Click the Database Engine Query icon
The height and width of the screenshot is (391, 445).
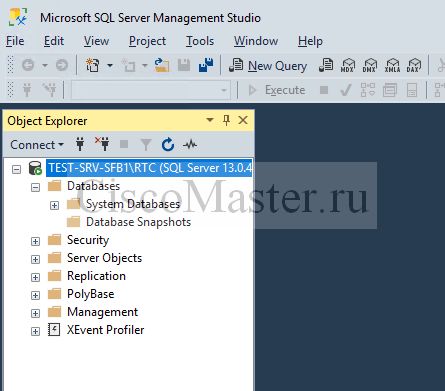click(326, 65)
